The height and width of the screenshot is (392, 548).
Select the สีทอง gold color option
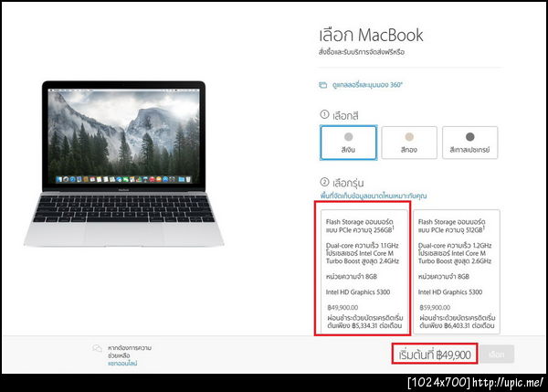pyautogui.click(x=409, y=143)
